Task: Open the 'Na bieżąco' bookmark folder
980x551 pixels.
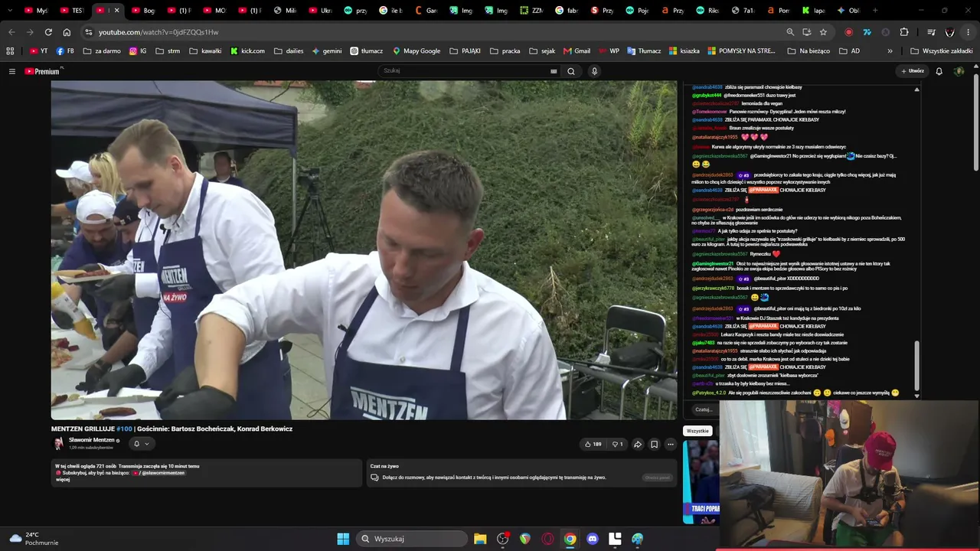Action: 808,51
